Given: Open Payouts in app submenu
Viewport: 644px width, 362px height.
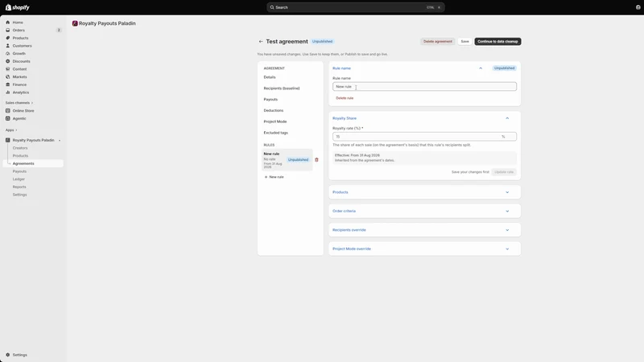Looking at the screenshot, I should 19,171.
